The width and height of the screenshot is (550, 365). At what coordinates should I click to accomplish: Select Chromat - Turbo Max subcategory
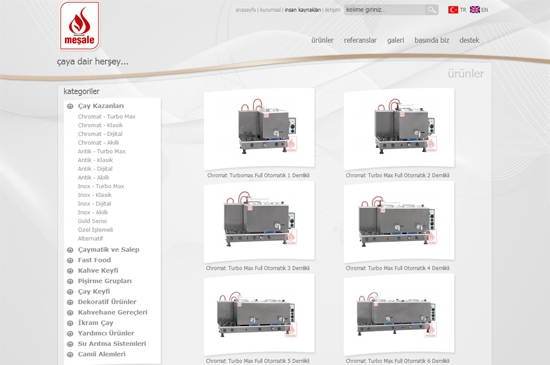[107, 116]
